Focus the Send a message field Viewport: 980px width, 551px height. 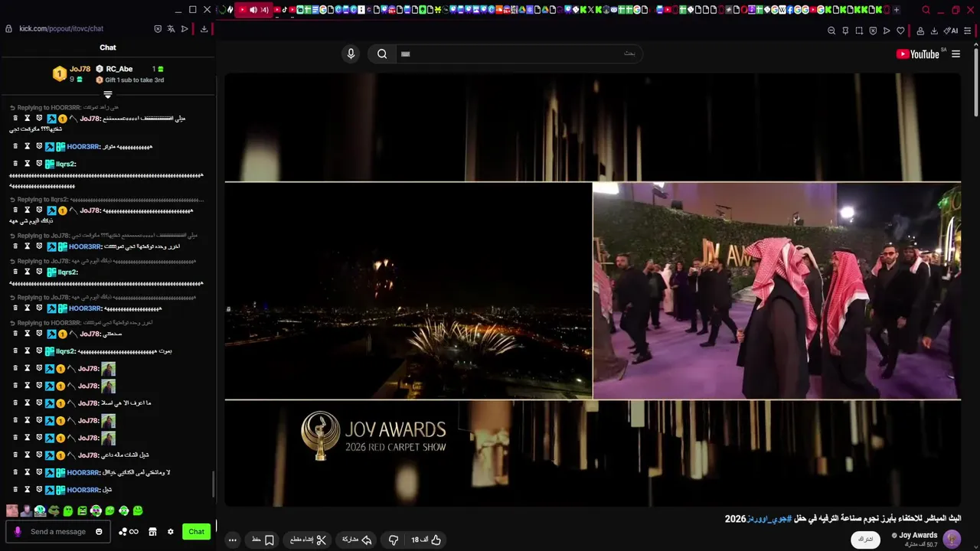(x=58, y=531)
